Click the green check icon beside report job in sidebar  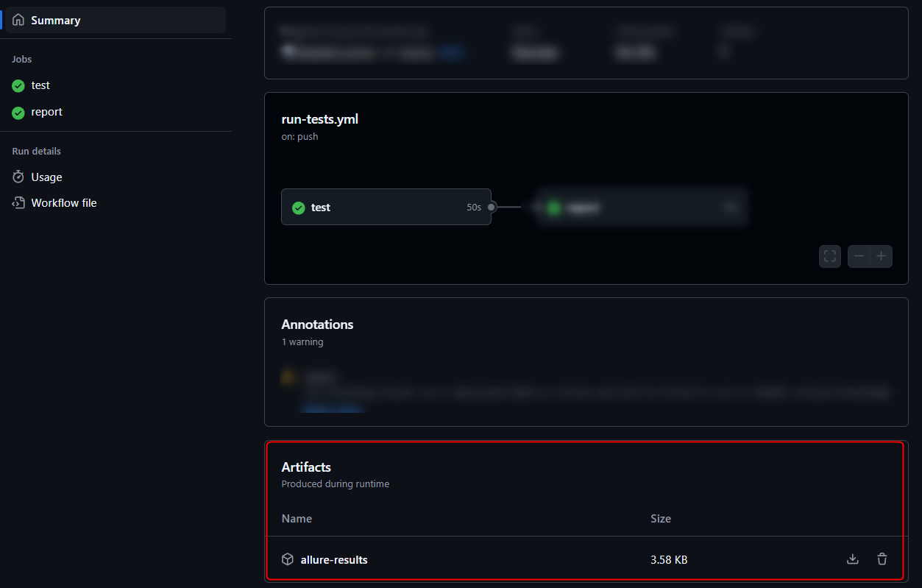pos(18,113)
